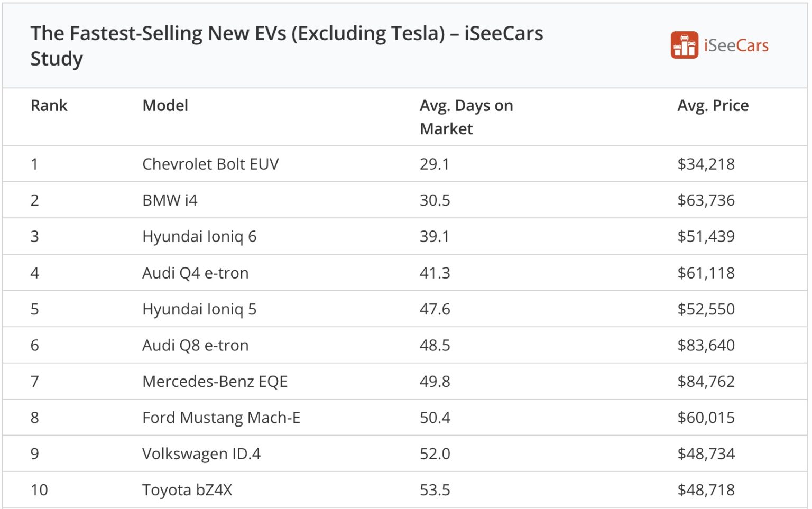
Task: Click the $34,218 price cell
Action: tap(706, 164)
